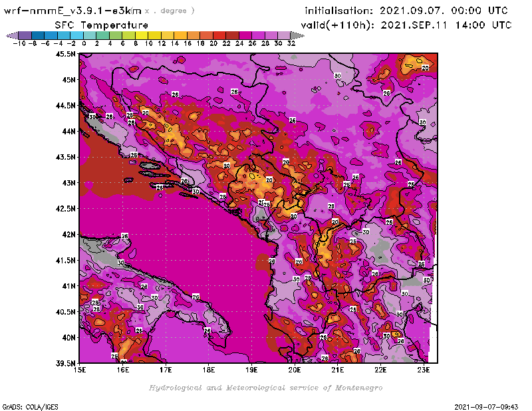Click the '42.5N' latitude label
532x411 pixels.
[x=65, y=209]
